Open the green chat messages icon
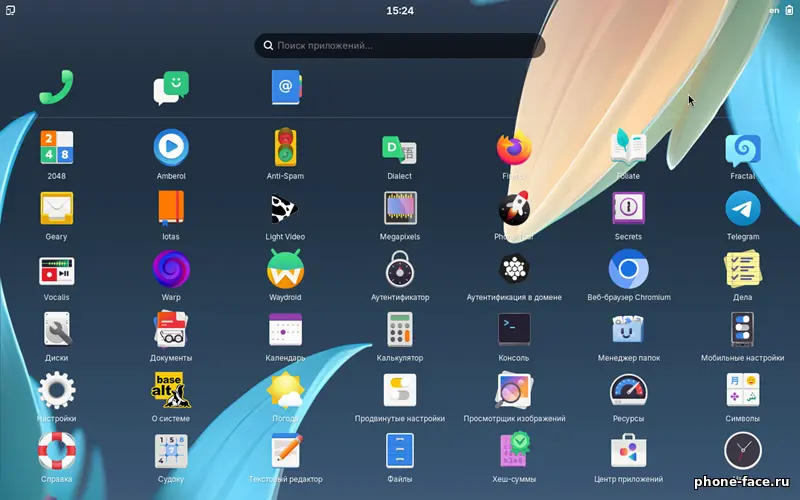This screenshot has height=500, width=800. pos(171,87)
